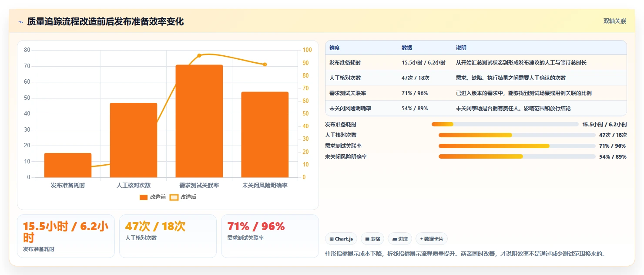Click the 需求测试关联率 bar in chart
Viewport: 644px width, 275px height.
click(x=199, y=121)
